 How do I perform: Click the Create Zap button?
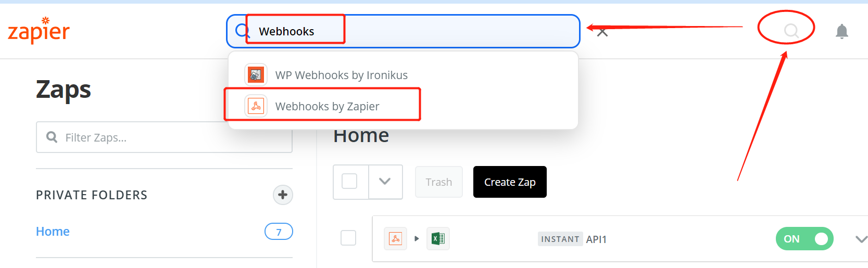pos(510,182)
